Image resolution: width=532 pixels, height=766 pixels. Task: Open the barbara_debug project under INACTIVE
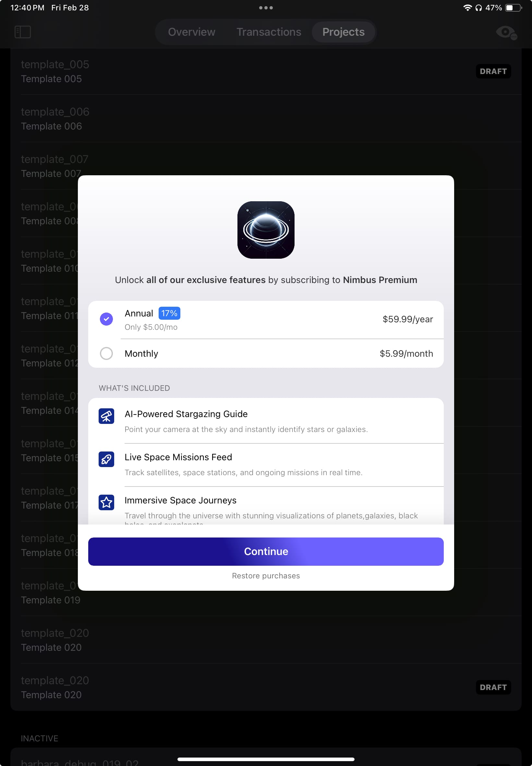[79, 761]
